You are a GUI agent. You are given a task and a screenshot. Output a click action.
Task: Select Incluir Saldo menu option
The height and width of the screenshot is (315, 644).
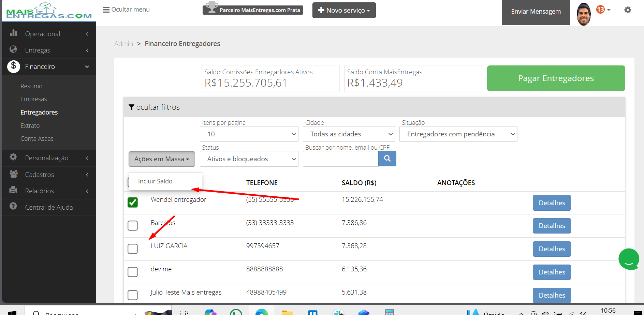pyautogui.click(x=165, y=181)
